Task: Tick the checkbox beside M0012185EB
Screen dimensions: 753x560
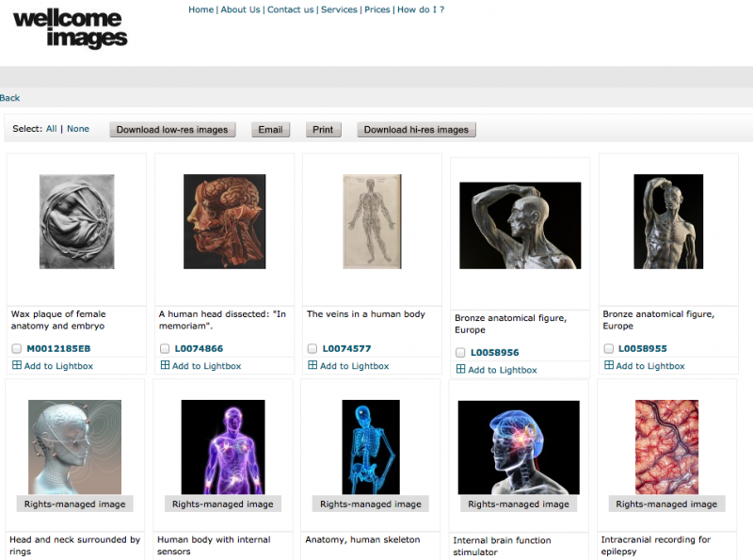Action: [x=17, y=348]
